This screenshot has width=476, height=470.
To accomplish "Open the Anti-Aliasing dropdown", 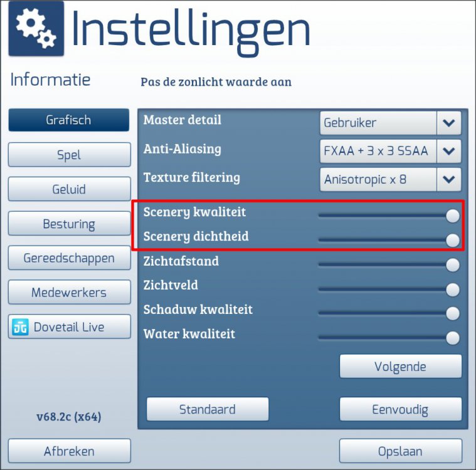I will [390, 151].
